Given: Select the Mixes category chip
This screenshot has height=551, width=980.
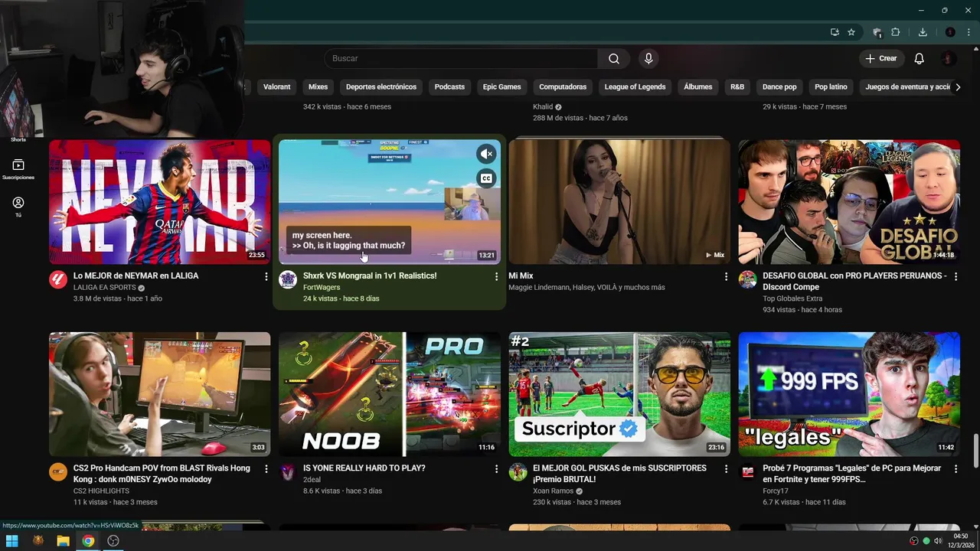Looking at the screenshot, I should pyautogui.click(x=318, y=87).
